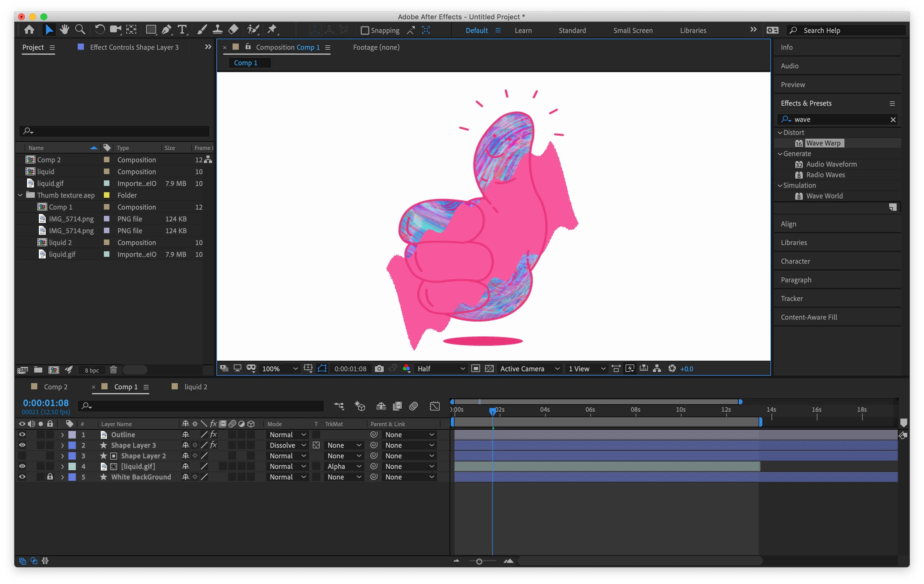The image size is (924, 584).
Task: Select the Type tool
Action: [182, 30]
